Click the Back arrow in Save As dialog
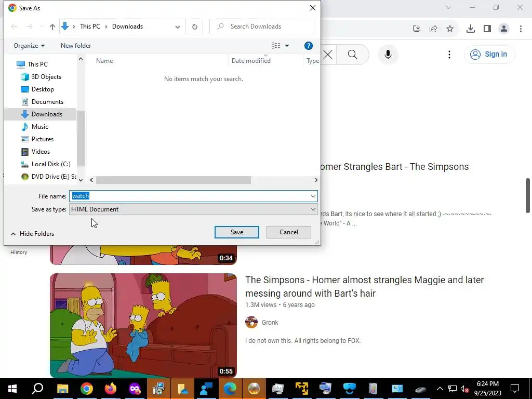Viewport: 532px width, 399px height. pos(14,26)
